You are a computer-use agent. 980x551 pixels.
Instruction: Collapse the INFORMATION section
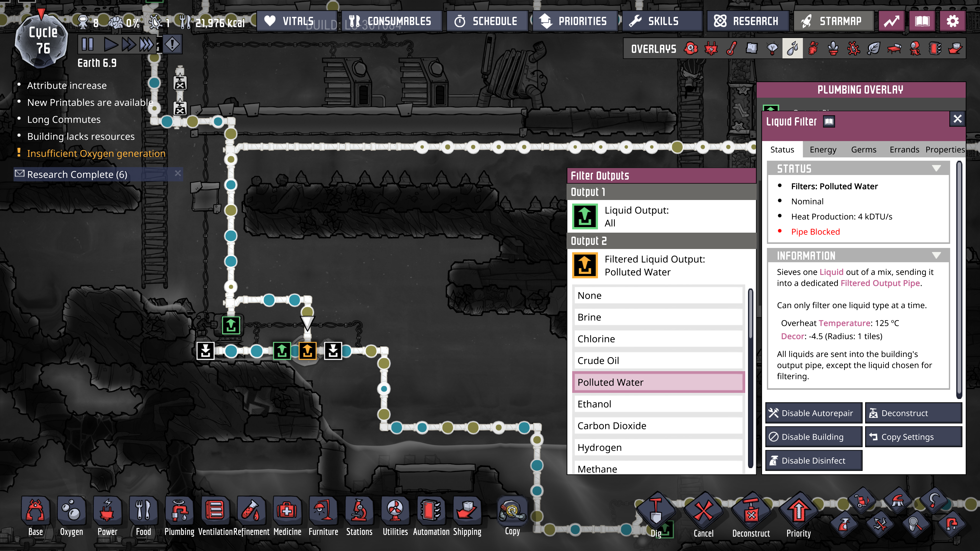[936, 256]
